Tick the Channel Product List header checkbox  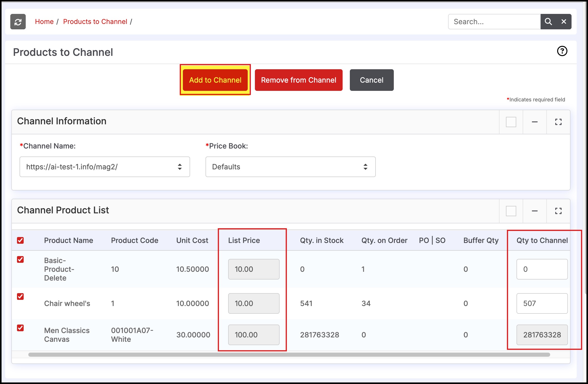coord(511,211)
